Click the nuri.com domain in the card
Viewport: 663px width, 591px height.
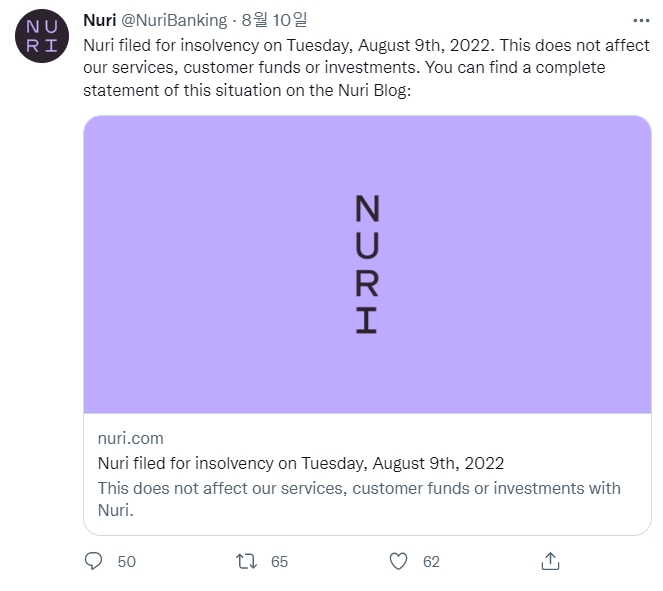(x=131, y=438)
